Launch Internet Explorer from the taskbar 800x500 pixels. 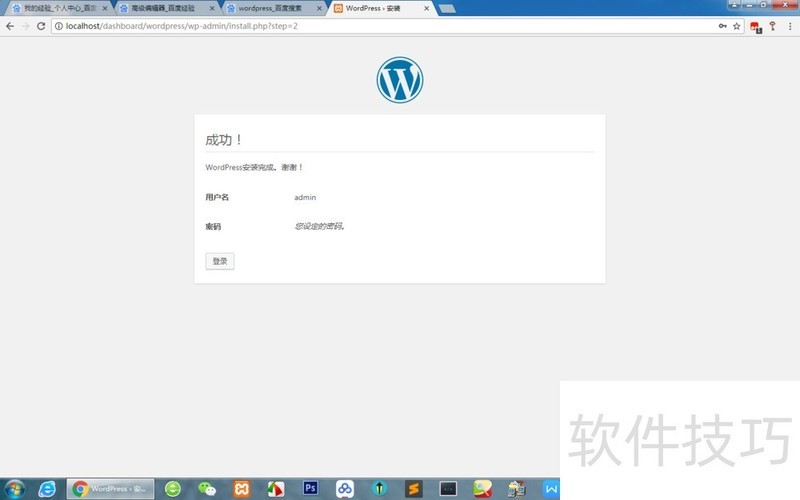tap(47, 489)
